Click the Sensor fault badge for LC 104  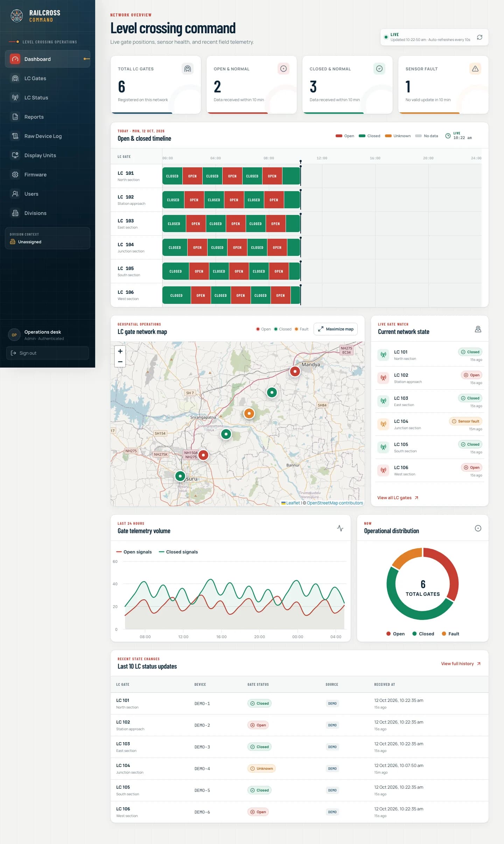(x=466, y=421)
